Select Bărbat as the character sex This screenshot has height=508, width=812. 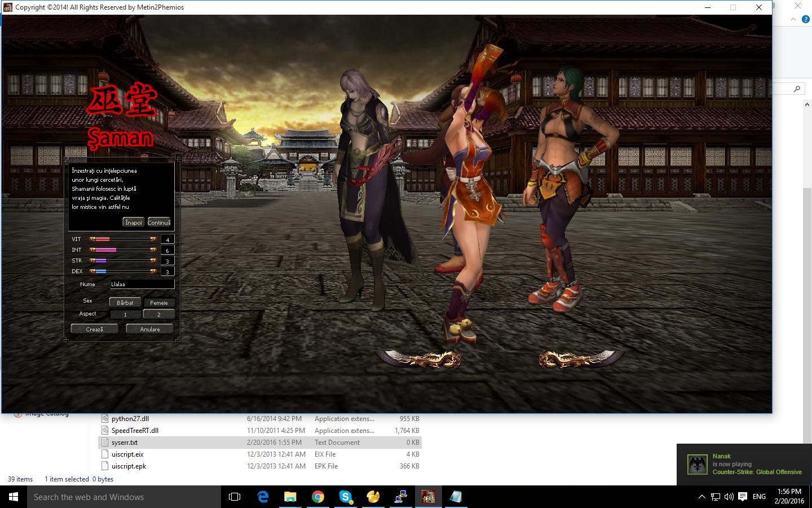point(125,303)
